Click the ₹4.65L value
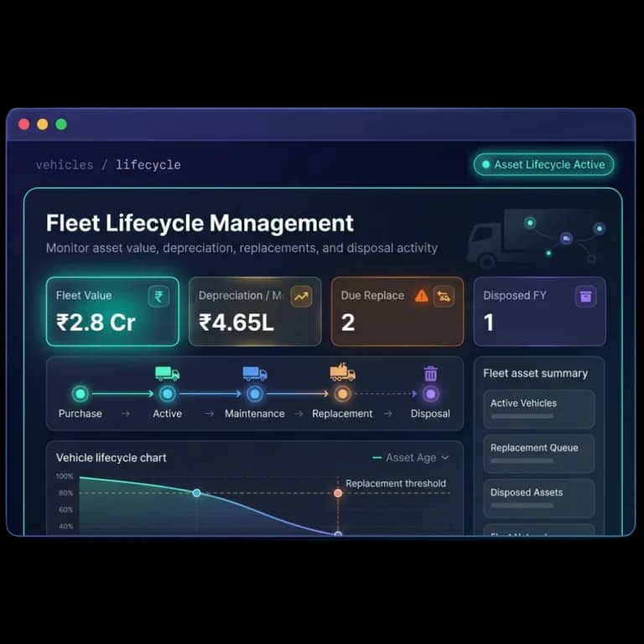 [236, 322]
